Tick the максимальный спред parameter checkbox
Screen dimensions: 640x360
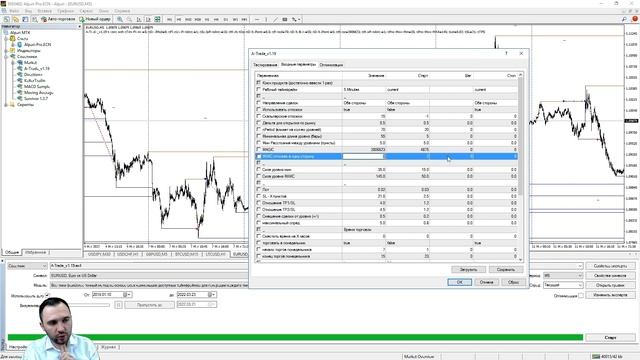[258, 223]
